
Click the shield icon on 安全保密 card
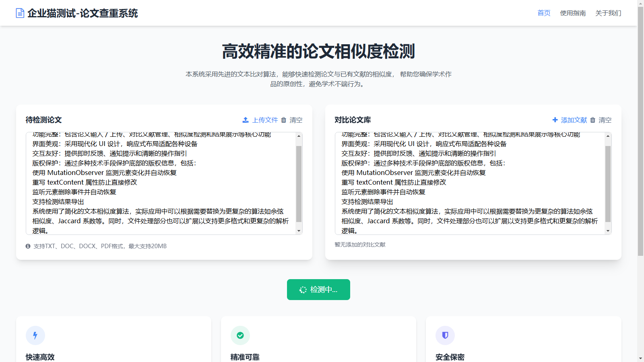coord(445,335)
